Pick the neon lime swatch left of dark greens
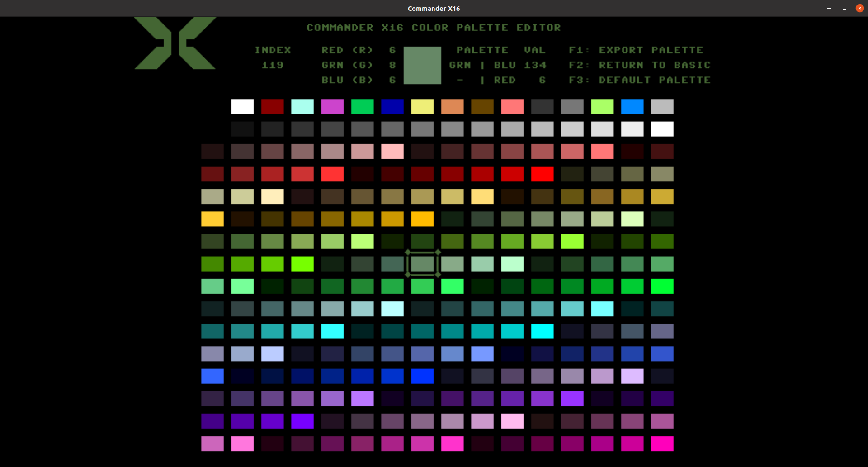The height and width of the screenshot is (467, 868). point(302,264)
